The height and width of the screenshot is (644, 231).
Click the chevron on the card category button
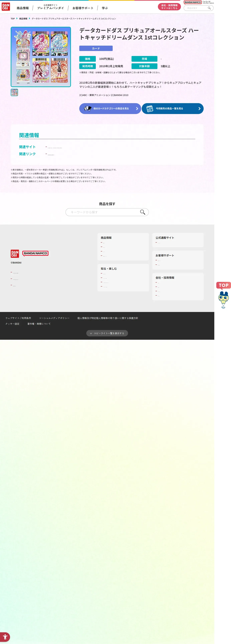click(x=137, y=109)
